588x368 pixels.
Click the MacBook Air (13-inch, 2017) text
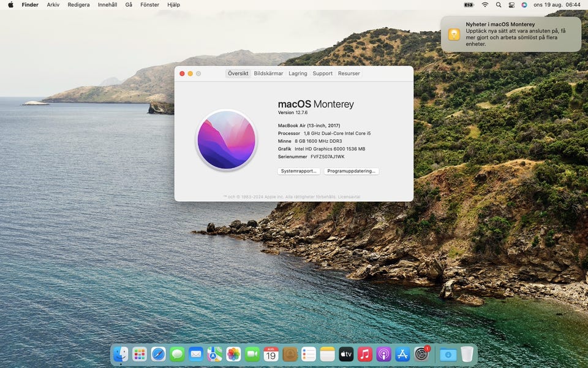309,126
